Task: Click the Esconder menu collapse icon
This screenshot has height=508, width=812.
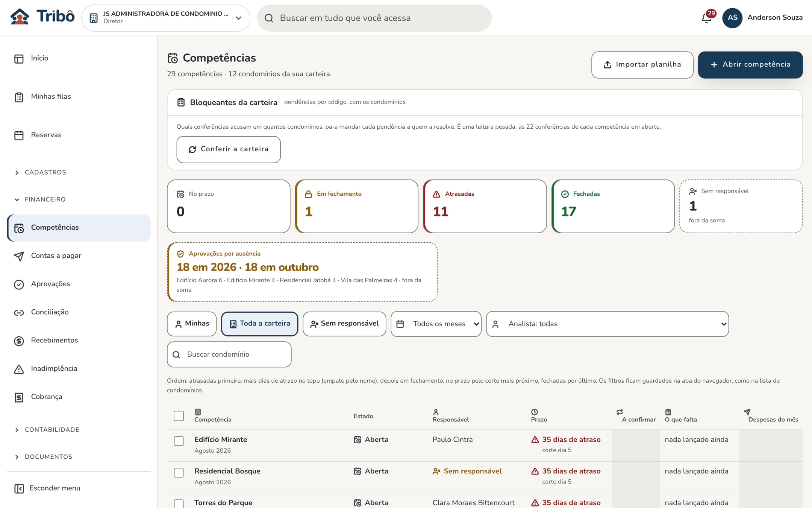Action: point(19,488)
